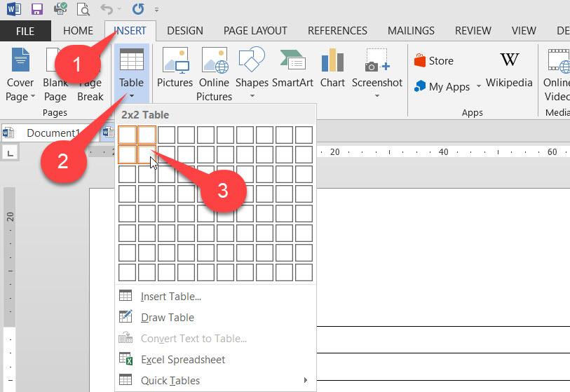The height and width of the screenshot is (392, 570).
Task: Click the Pictures icon
Action: tap(175, 69)
